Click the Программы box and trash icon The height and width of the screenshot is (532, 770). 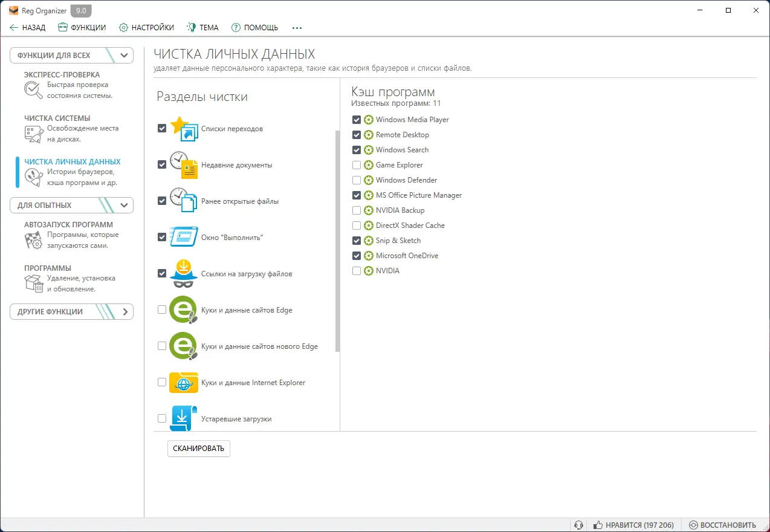[x=33, y=284]
